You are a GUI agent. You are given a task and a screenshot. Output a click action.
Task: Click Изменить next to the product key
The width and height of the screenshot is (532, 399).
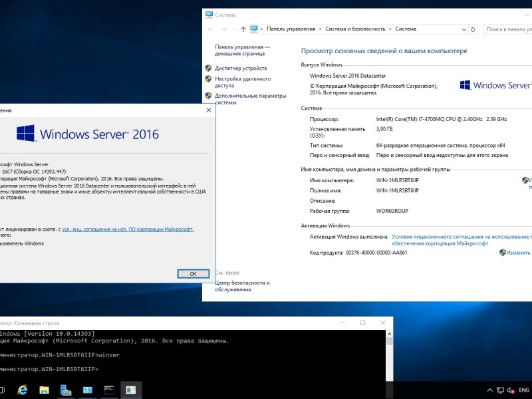click(x=518, y=253)
